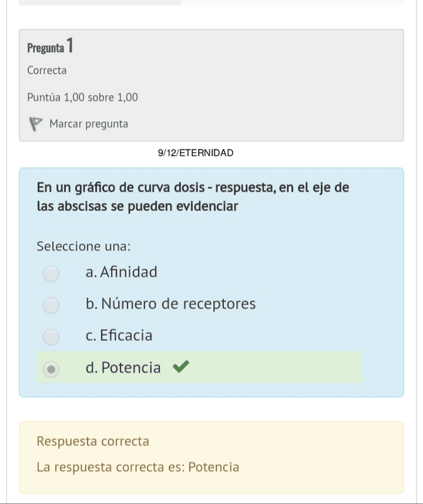This screenshot has height=504, width=423.
Task: Click the dosis-respuesta question text
Action: (x=192, y=197)
